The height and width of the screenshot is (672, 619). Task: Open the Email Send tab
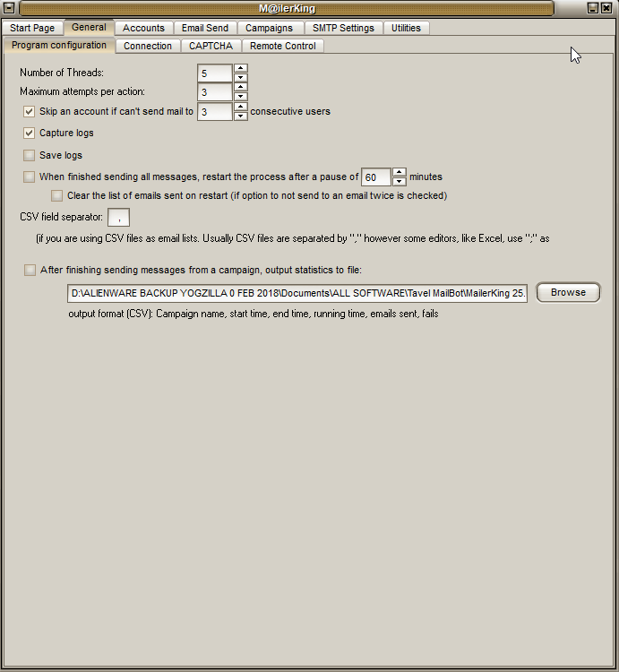coord(205,28)
